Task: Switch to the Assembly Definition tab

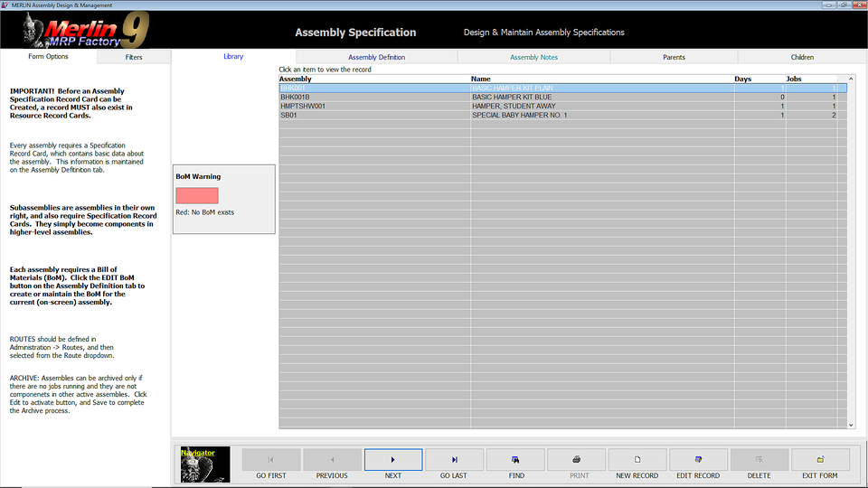Action: pyautogui.click(x=376, y=57)
